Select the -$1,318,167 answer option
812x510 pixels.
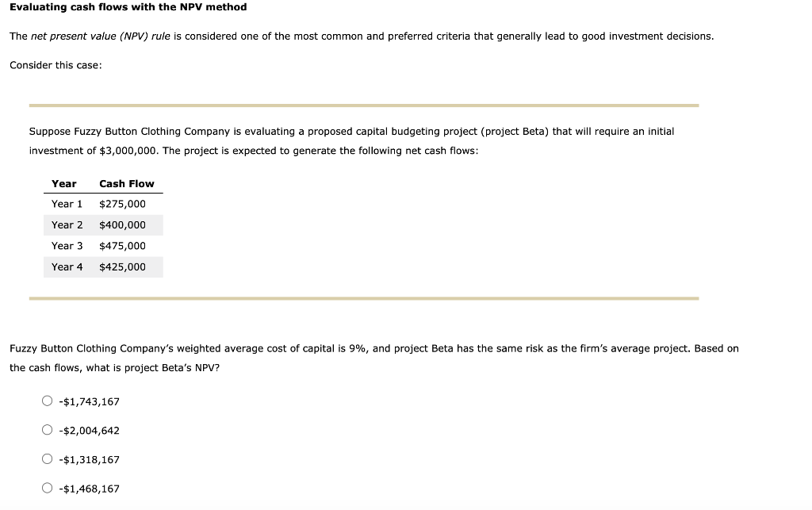click(x=48, y=458)
